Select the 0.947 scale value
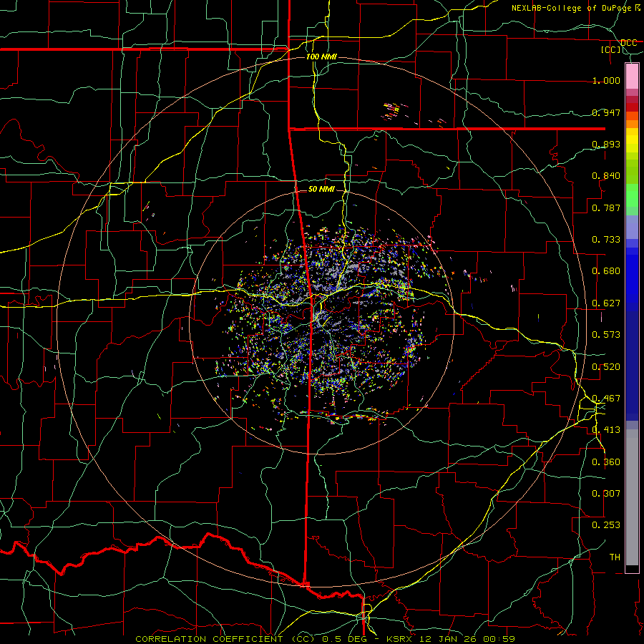The image size is (644, 644). click(x=606, y=112)
